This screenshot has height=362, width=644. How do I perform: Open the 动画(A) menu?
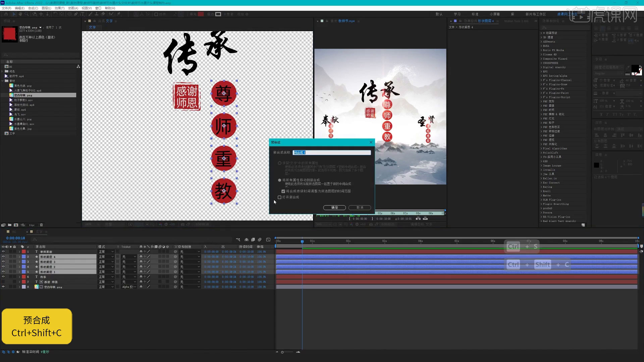click(x=73, y=8)
